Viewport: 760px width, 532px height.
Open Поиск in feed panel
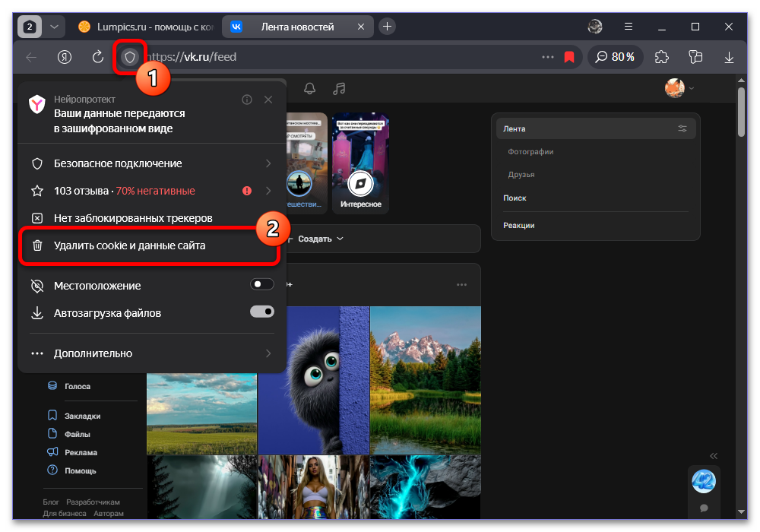[x=515, y=198]
